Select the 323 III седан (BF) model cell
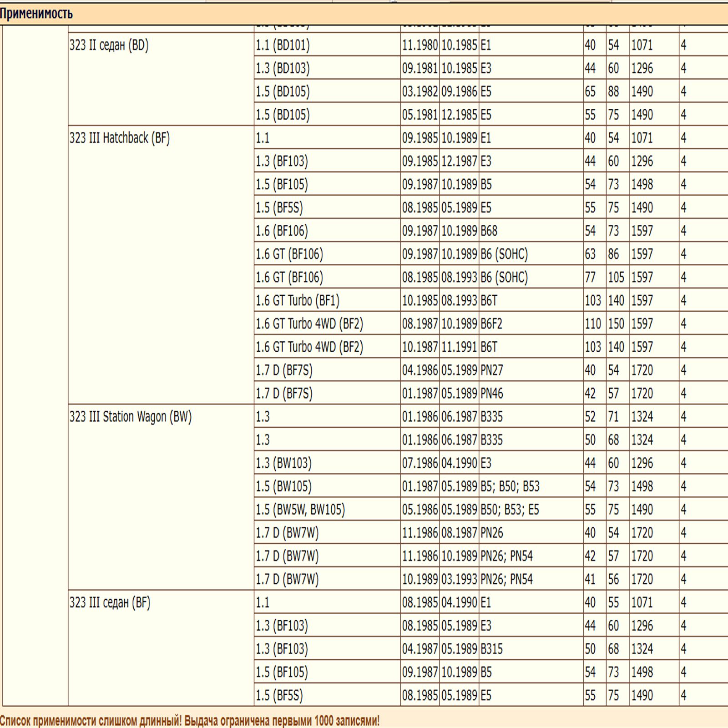 click(x=110, y=602)
